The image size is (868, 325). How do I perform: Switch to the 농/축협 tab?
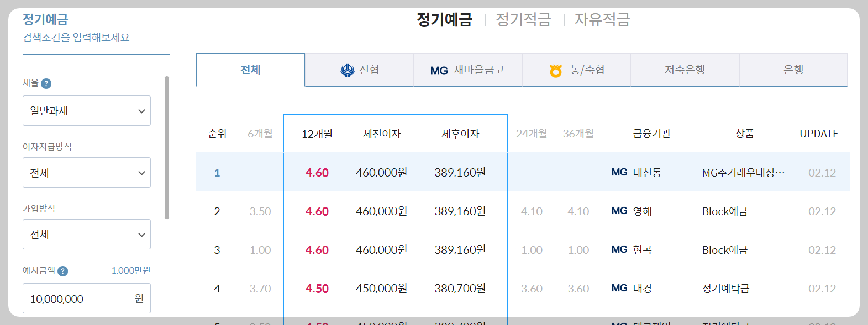tap(576, 70)
